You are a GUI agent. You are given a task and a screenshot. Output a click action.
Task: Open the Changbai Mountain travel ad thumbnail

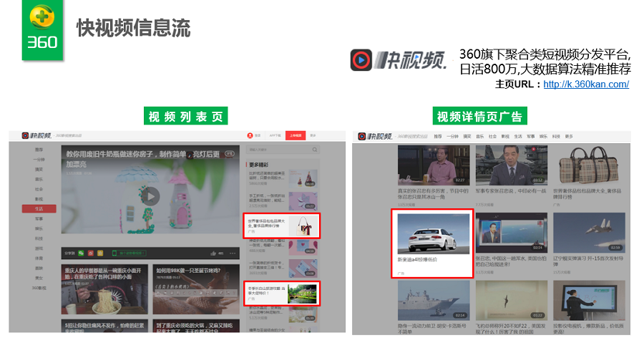pos(302,294)
